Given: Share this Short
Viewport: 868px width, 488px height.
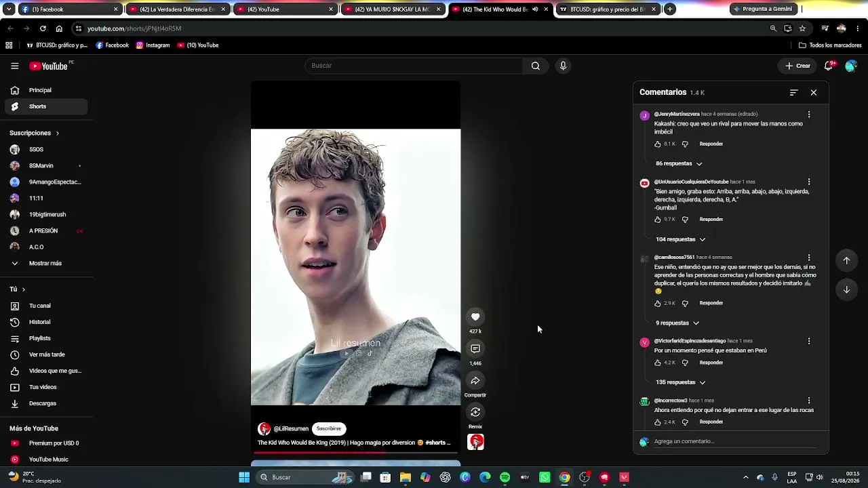Looking at the screenshot, I should tap(475, 380).
